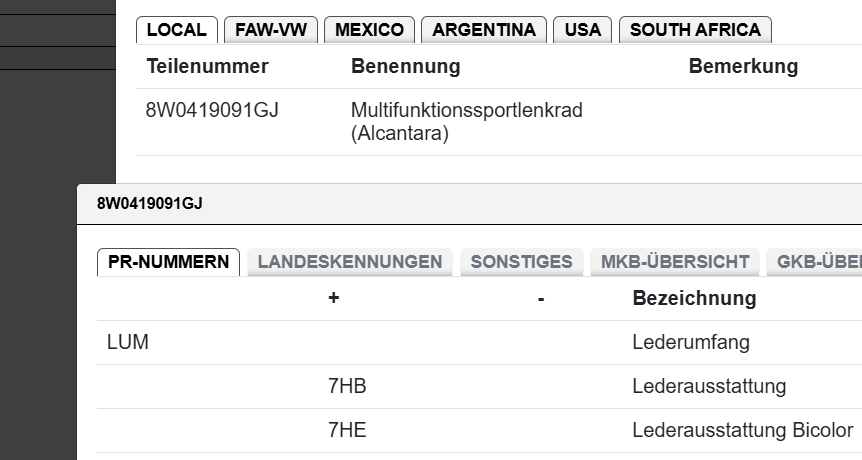
Task: Open the LANDESKENNUNGEN tab
Action: point(350,262)
